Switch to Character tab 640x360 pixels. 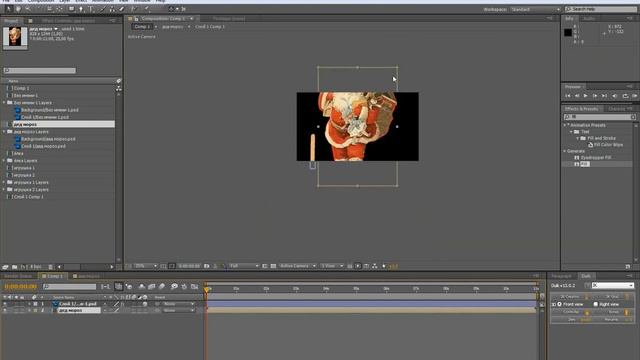click(x=617, y=109)
